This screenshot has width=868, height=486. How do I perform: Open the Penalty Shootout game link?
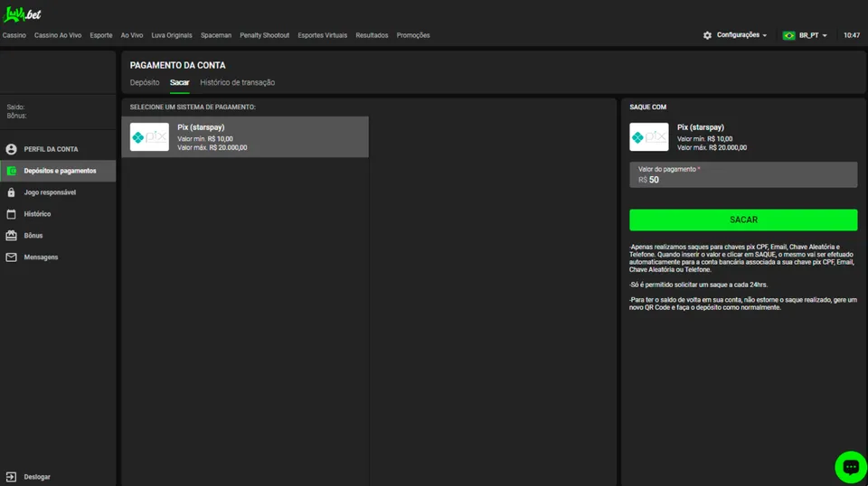(264, 35)
